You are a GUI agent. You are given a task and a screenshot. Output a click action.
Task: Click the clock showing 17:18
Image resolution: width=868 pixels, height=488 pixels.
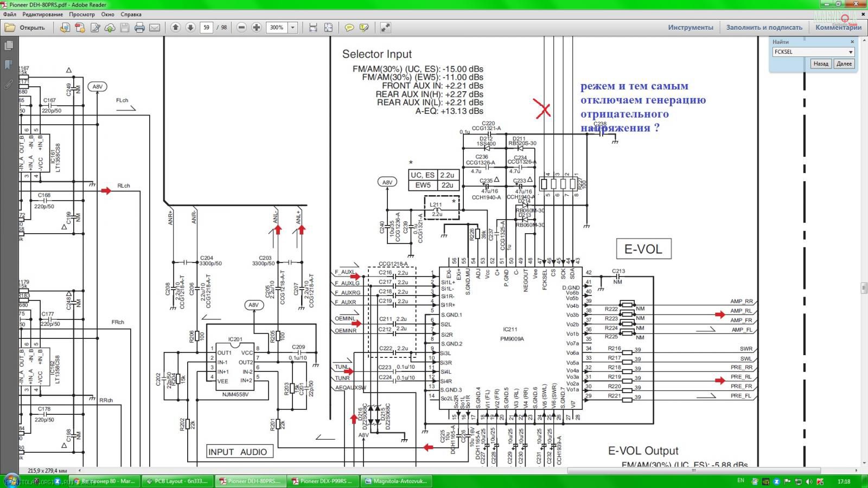tap(844, 481)
